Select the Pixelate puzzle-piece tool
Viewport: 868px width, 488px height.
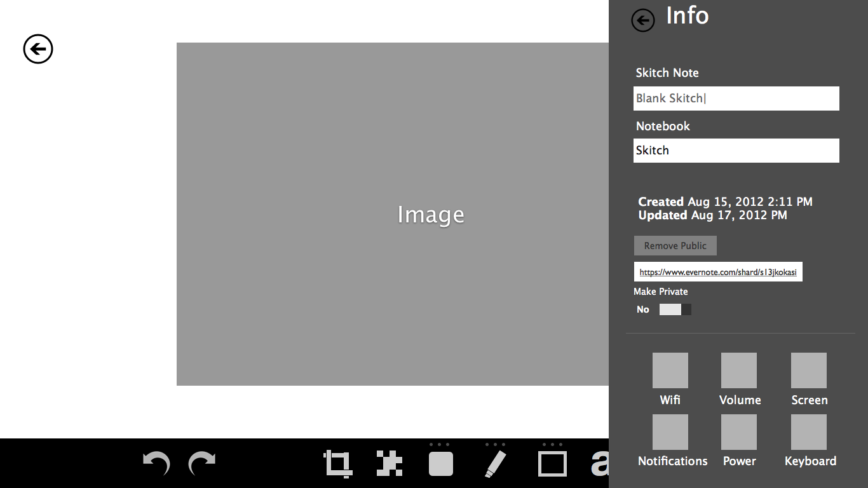point(389,463)
